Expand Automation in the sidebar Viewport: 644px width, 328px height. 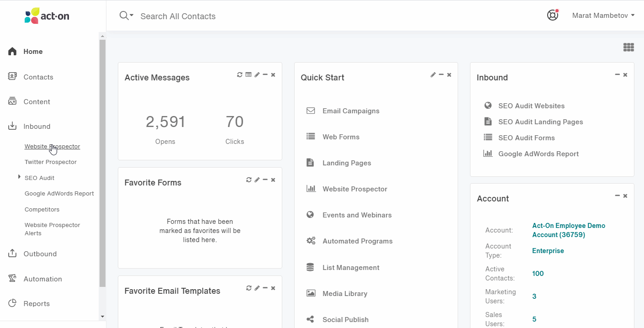click(x=35, y=279)
